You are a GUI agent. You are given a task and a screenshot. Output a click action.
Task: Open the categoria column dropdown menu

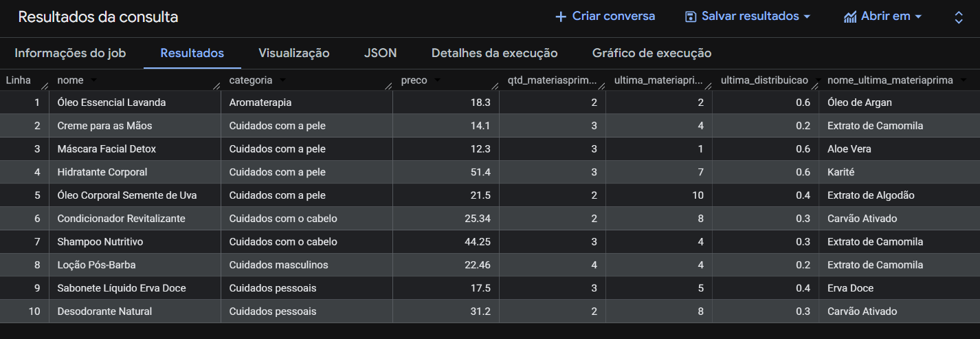click(x=282, y=80)
